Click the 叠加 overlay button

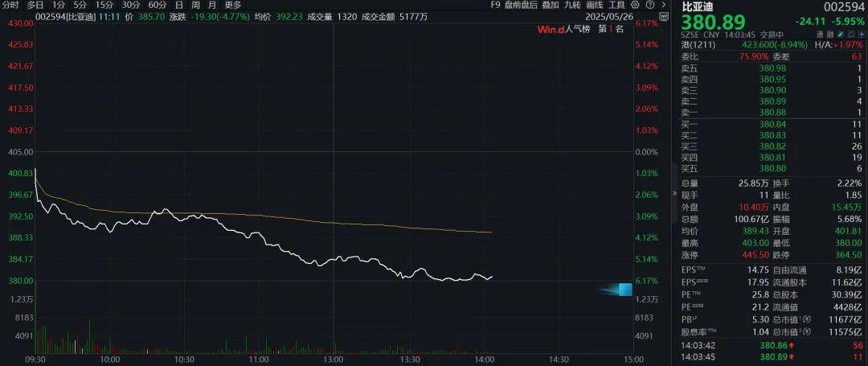tap(551, 5)
